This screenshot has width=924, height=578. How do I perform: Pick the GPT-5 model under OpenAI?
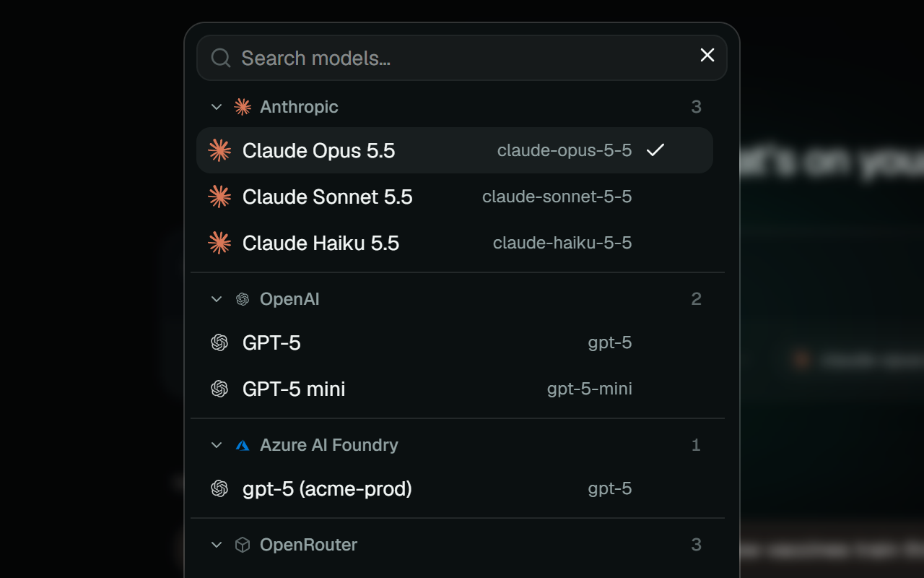tap(455, 342)
